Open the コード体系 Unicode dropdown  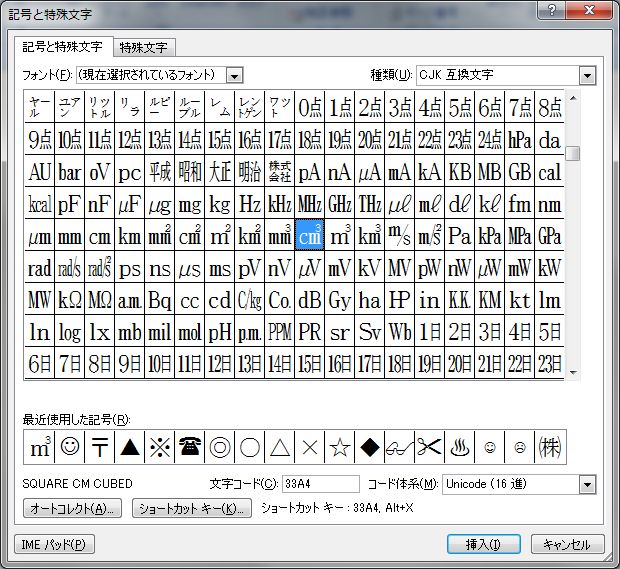[x=587, y=484]
